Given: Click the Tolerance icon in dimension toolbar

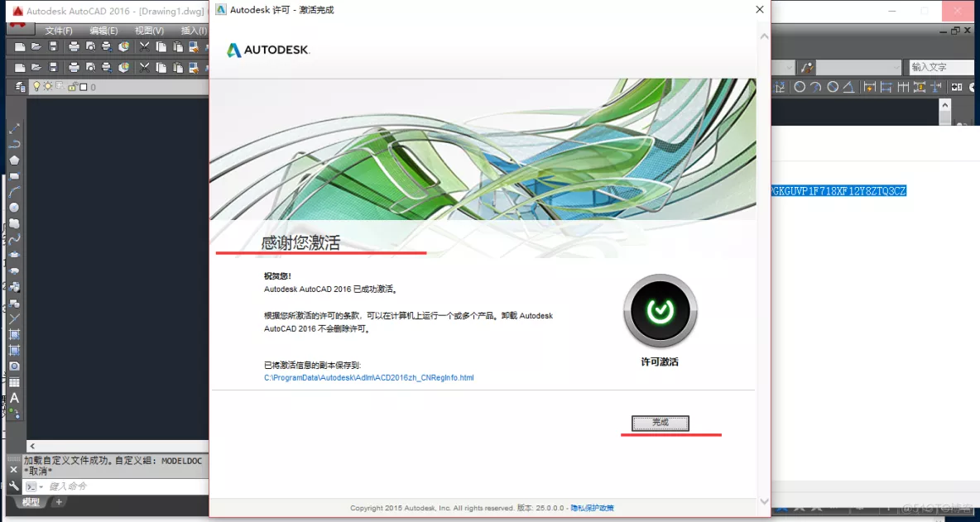Looking at the screenshot, I should point(956,88).
